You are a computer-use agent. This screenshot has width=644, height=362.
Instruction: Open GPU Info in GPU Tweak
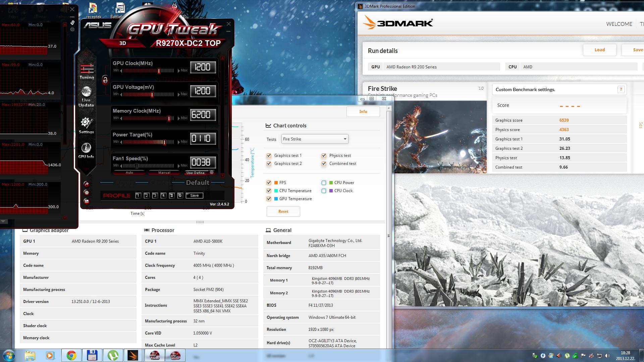86,150
